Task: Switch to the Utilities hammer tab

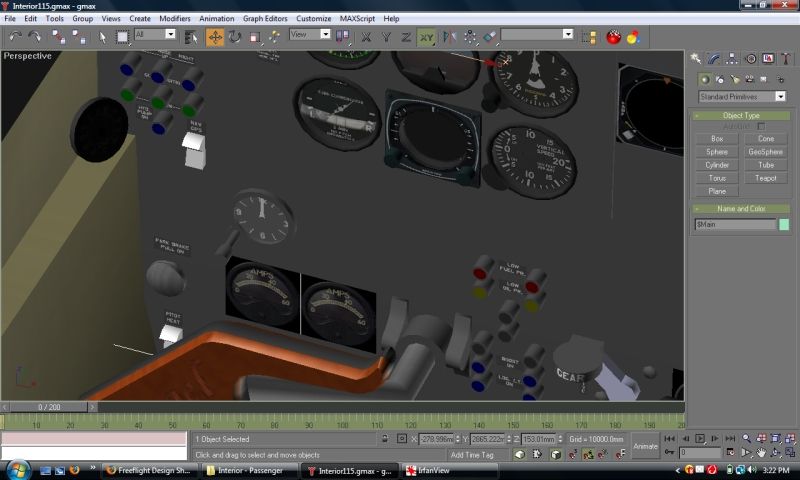Action: click(785, 59)
